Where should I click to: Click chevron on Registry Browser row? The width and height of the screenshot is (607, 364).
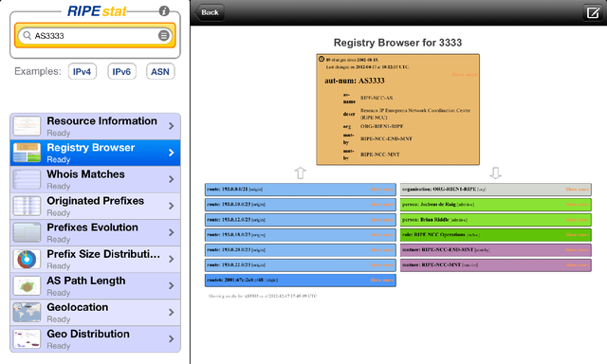click(172, 153)
